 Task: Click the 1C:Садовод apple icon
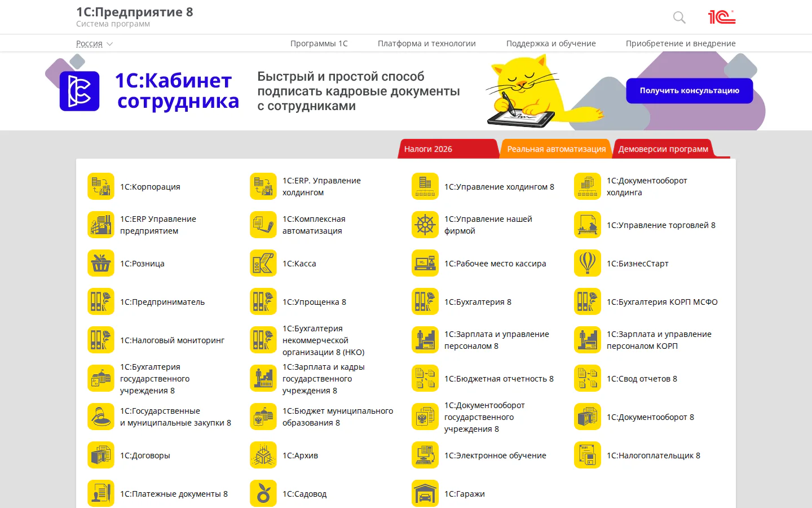coord(263,493)
